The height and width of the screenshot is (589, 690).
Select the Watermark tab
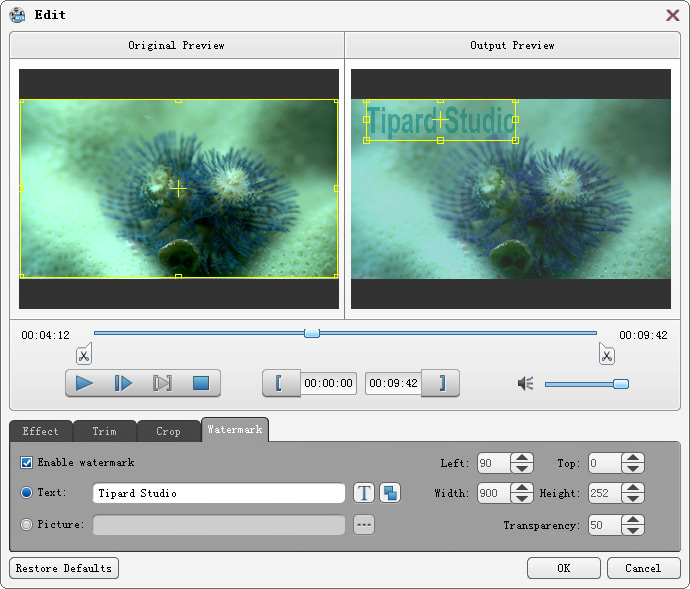235,429
